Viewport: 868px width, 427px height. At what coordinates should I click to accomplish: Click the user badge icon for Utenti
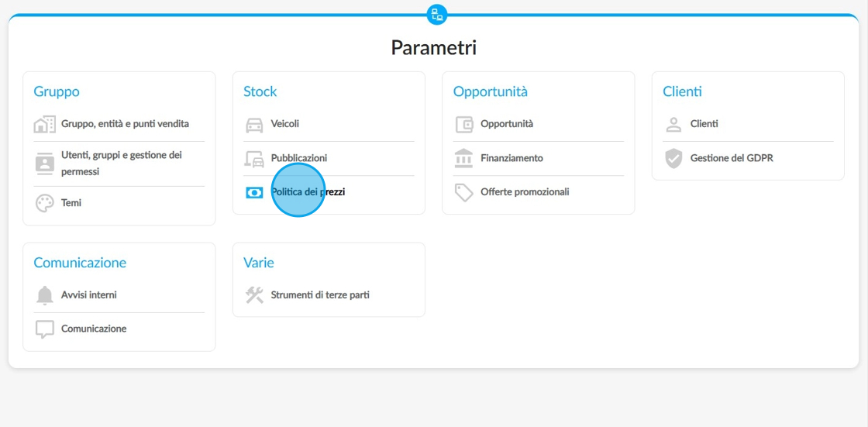[x=44, y=164]
